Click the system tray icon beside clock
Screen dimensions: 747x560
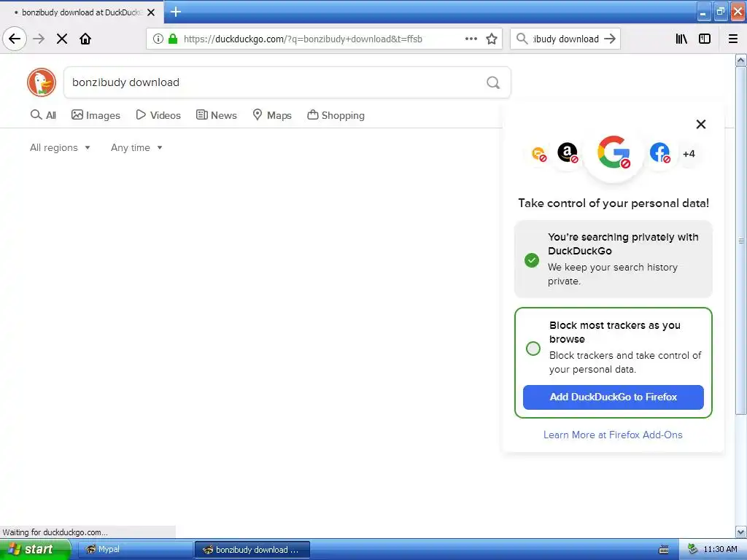pos(693,549)
